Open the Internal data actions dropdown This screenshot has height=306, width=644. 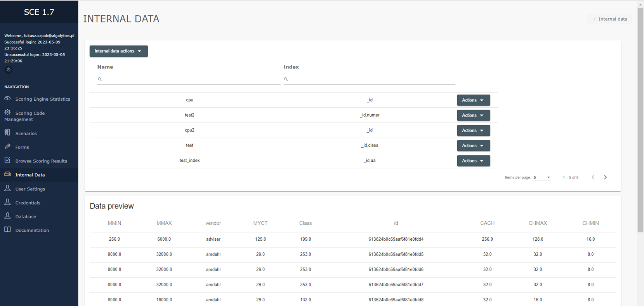118,51
